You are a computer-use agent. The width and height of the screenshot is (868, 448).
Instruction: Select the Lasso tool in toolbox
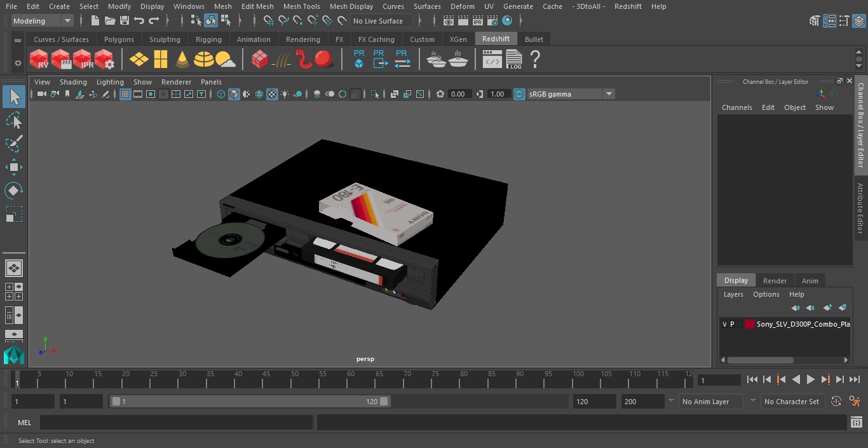pos(13,120)
